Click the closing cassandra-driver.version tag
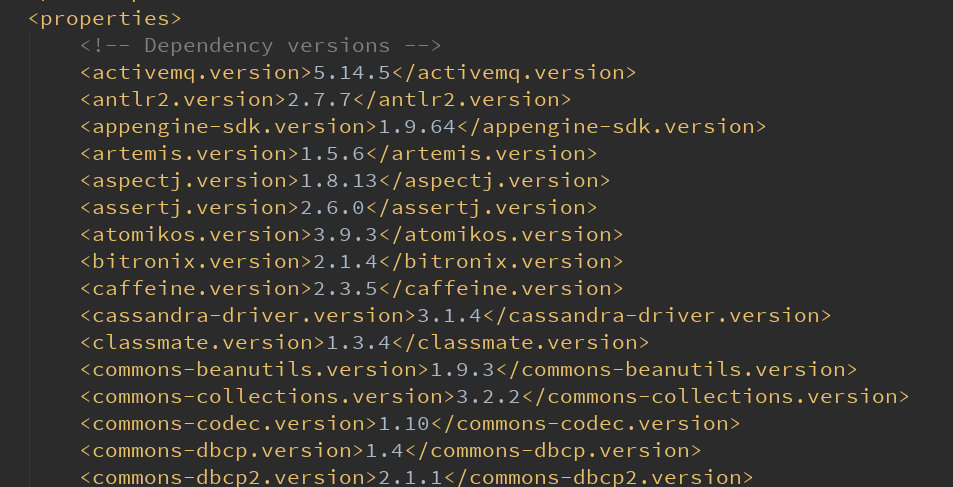 [x=656, y=316]
